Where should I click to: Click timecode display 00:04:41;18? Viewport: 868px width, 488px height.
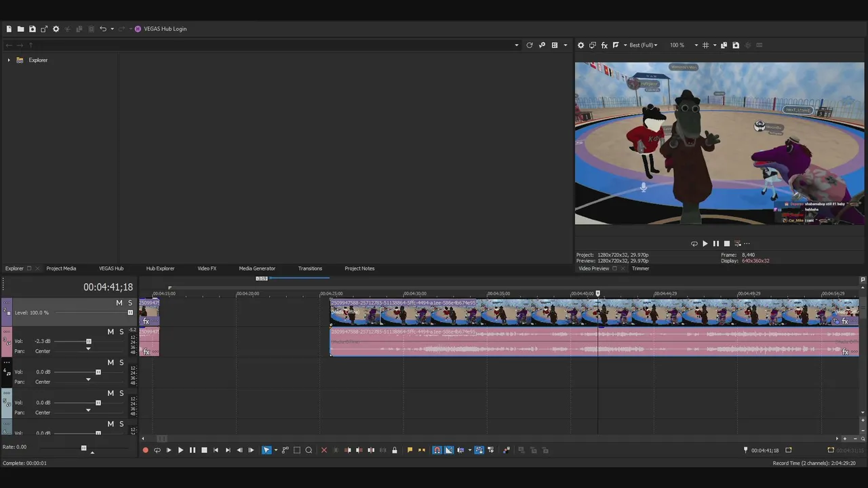click(108, 287)
